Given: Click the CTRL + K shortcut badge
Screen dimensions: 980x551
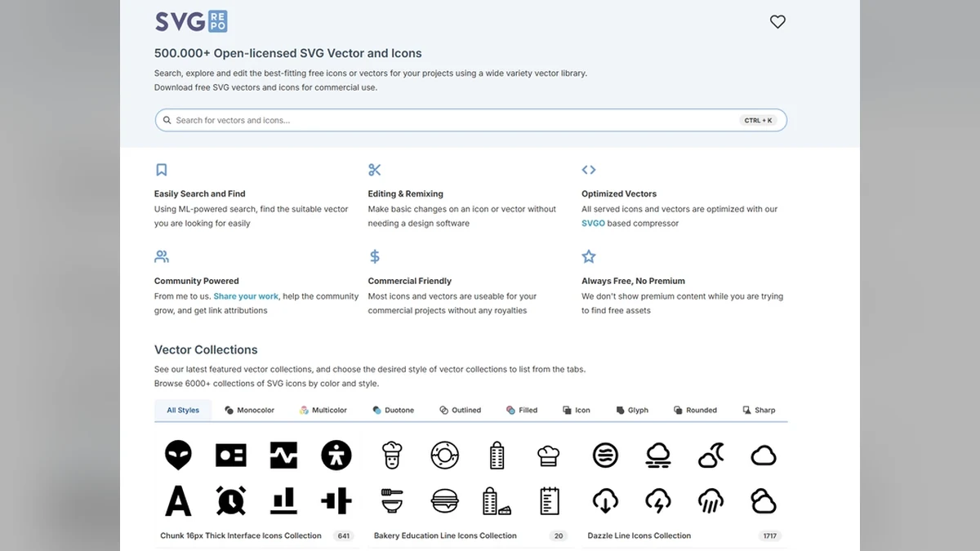Looking at the screenshot, I should (759, 120).
